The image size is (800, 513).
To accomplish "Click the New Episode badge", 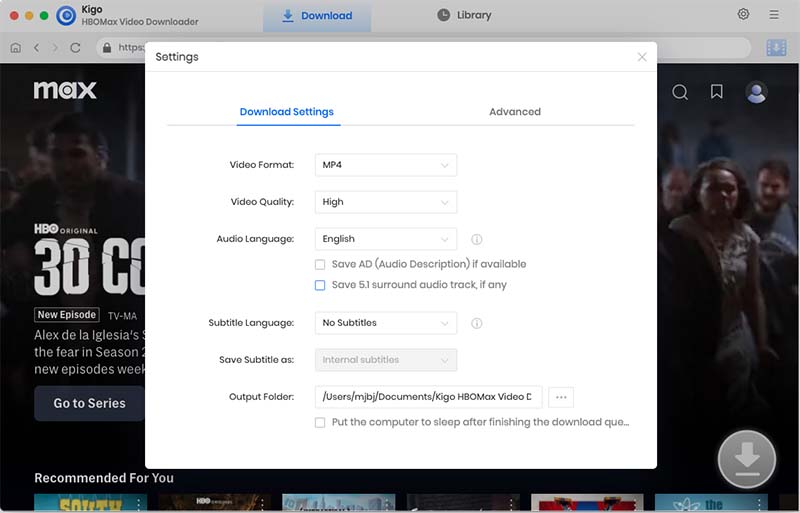I will click(x=67, y=315).
